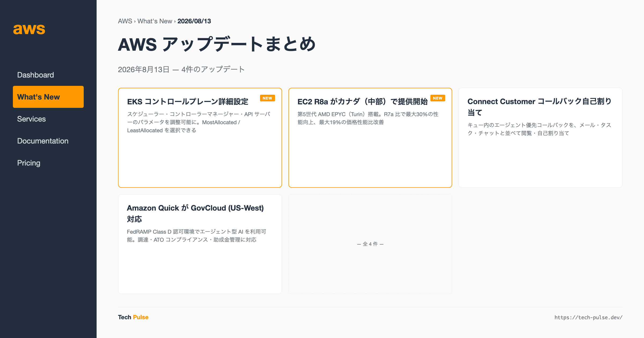644x338 pixels.
Task: Click the Connect Customer description about キュー内のエージェント
Action: (540, 129)
